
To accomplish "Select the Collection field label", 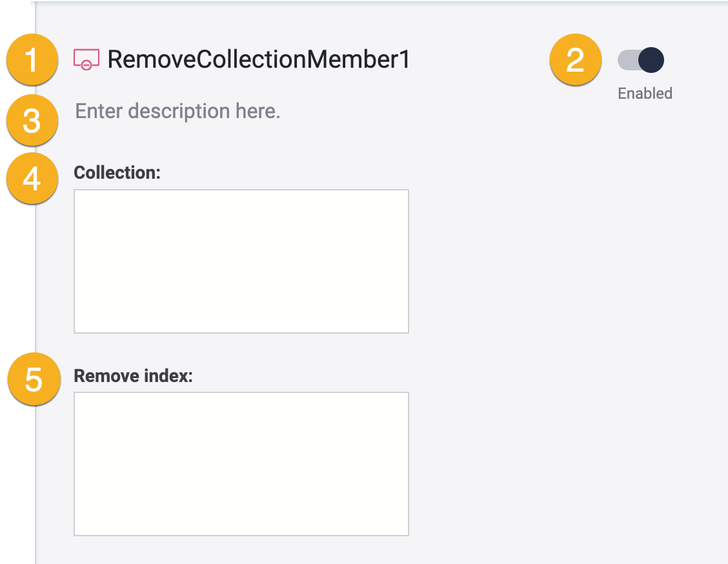I will point(117,172).
